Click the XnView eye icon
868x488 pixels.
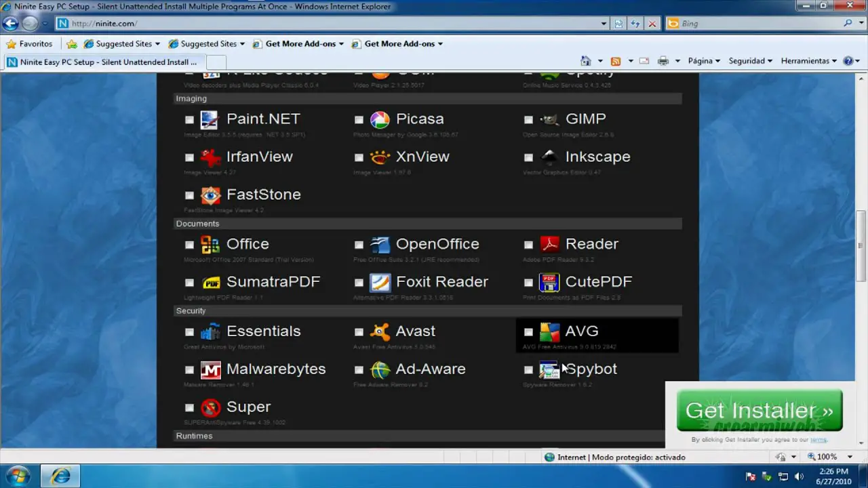pos(380,158)
